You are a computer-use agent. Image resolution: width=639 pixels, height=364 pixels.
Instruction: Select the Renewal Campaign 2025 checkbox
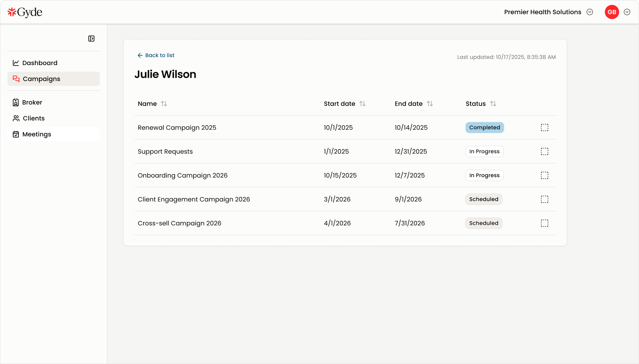pos(544,128)
